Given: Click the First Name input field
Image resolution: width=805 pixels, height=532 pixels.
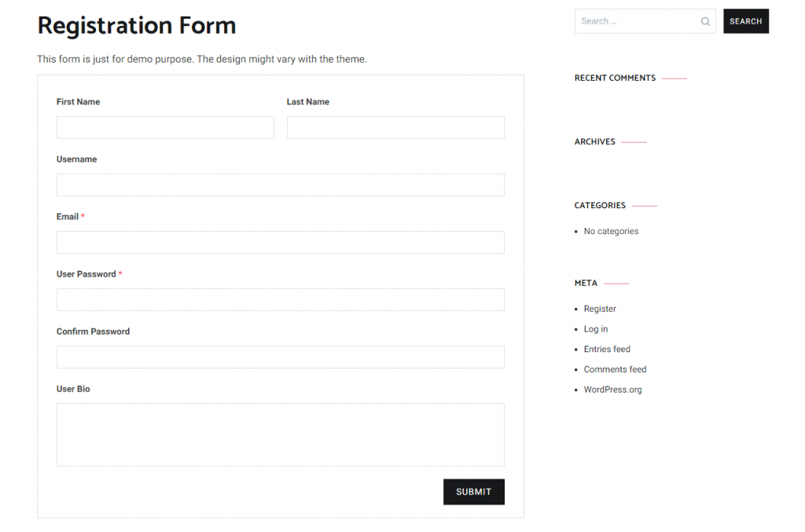Looking at the screenshot, I should [x=165, y=127].
